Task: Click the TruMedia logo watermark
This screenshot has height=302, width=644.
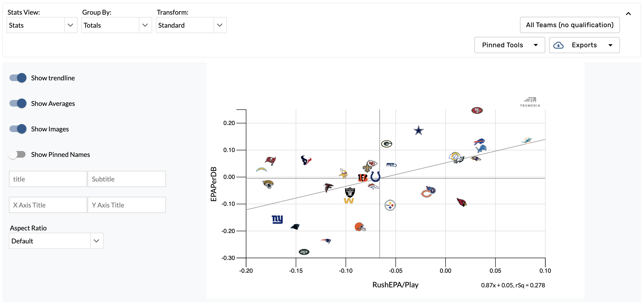Action: point(530,101)
